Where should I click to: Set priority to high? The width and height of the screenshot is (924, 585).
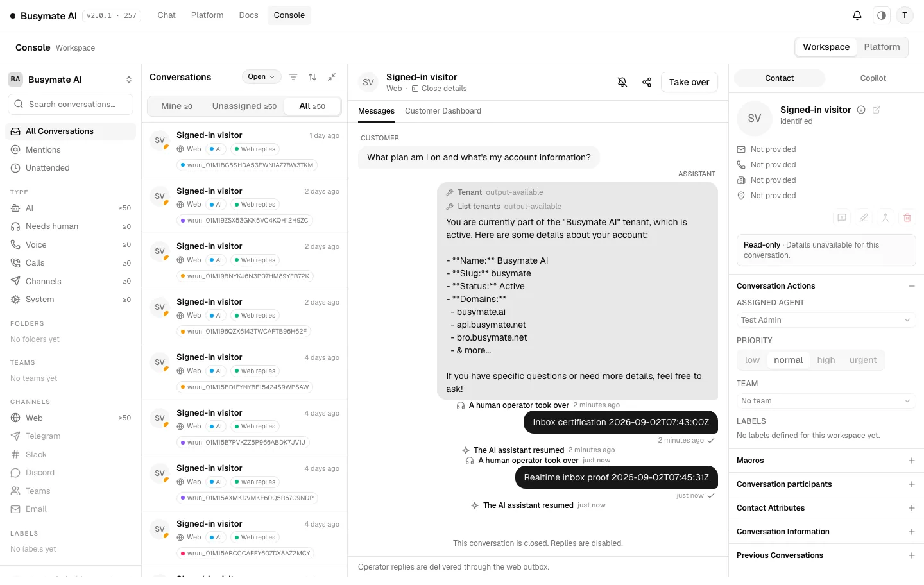(x=826, y=360)
